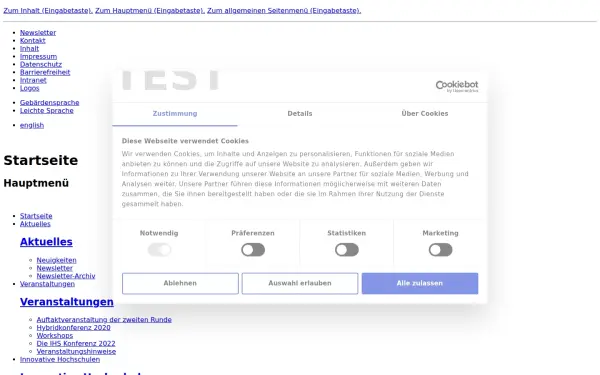Select the Zustimmung tab
This screenshot has width=600, height=375.
[x=175, y=114]
